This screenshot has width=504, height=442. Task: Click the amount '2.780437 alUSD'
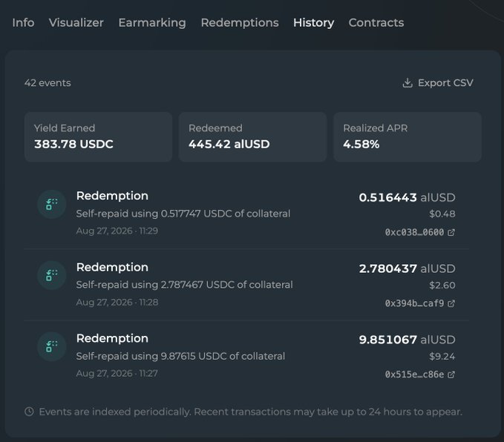(x=407, y=268)
